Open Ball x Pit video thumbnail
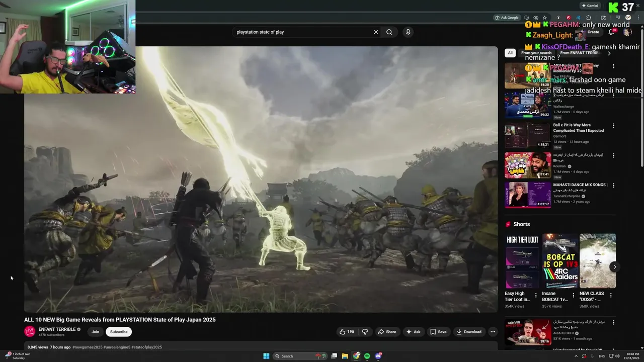 point(528,135)
